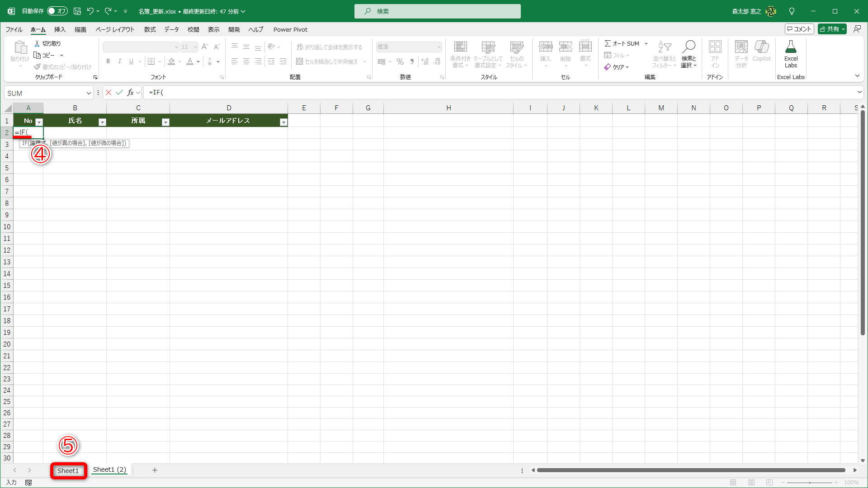Cancel formula entry with X icon

[108, 93]
